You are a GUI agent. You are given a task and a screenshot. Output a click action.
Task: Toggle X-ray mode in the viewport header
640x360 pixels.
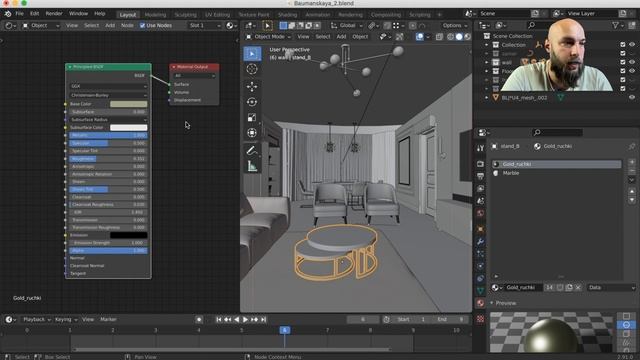440,37
